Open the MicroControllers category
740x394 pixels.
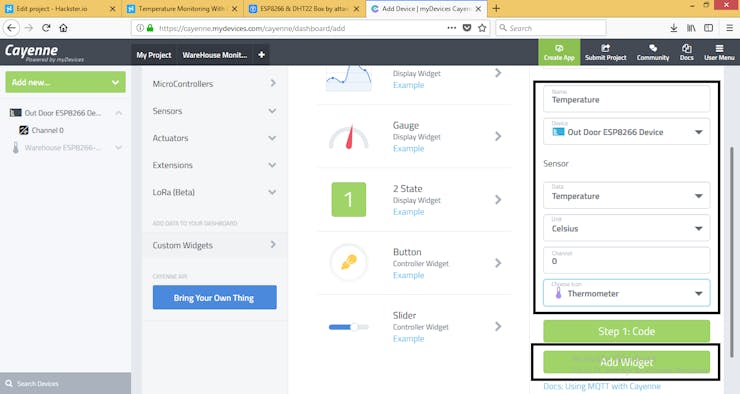(215, 84)
